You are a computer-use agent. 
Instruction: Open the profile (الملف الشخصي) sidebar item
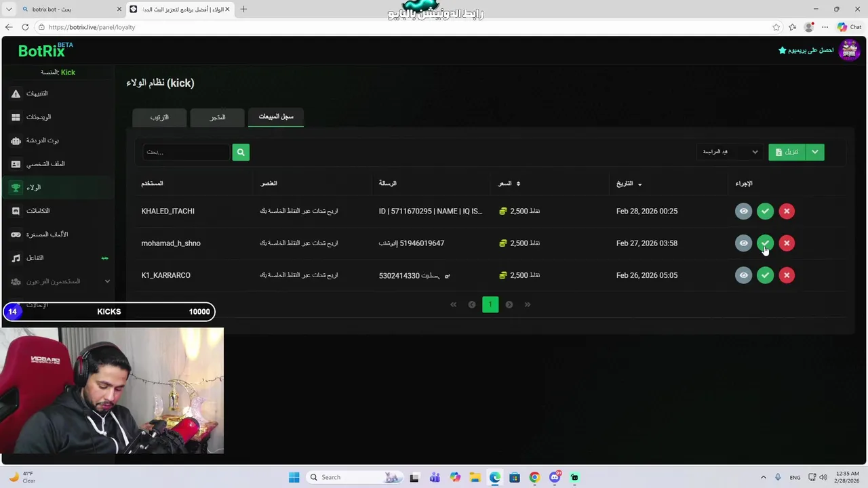point(57,164)
